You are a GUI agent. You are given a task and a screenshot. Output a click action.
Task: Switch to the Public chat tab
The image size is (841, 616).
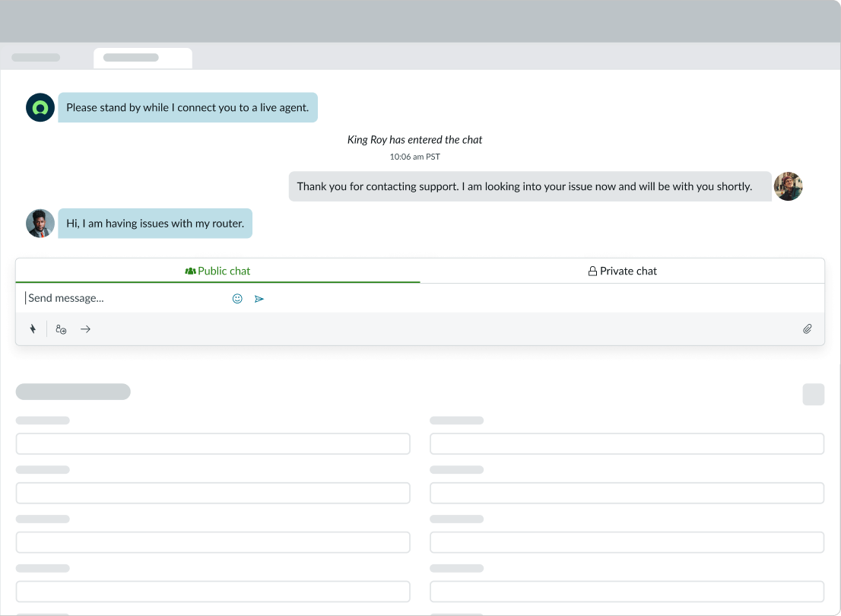[217, 271]
